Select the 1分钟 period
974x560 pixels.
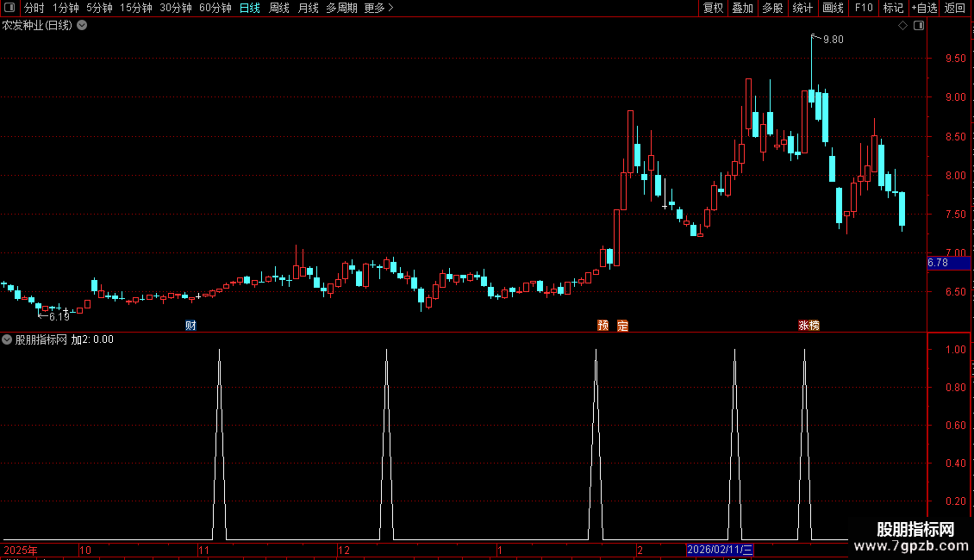pos(66,8)
